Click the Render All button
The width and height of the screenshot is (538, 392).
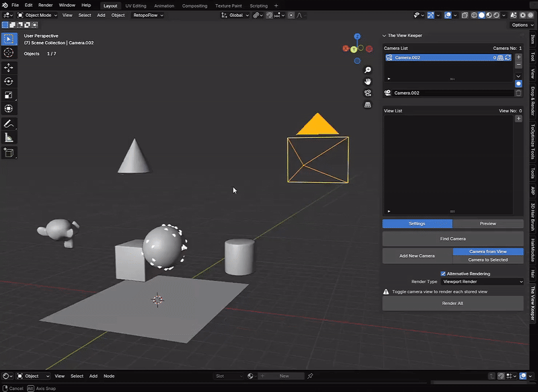point(453,303)
